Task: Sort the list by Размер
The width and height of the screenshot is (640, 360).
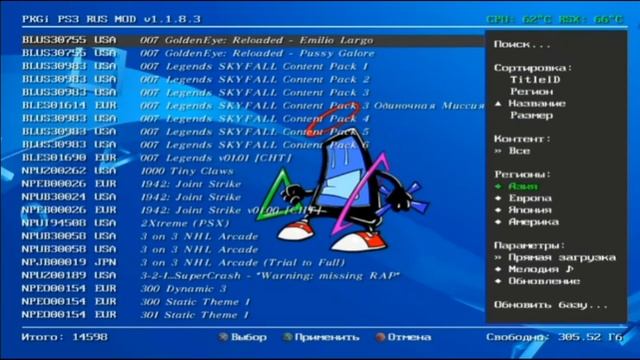Action: (531, 115)
